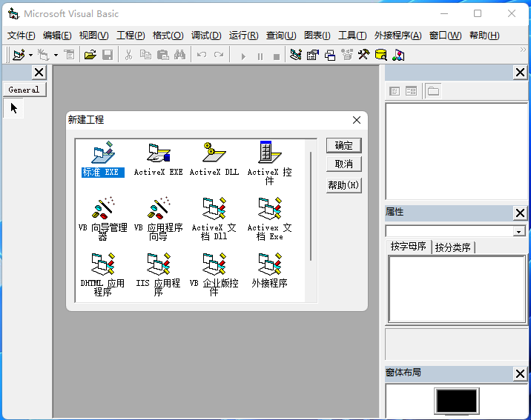The image size is (531, 420).
Task: Open the Menu Editor toolbar icon
Action: click(70, 55)
